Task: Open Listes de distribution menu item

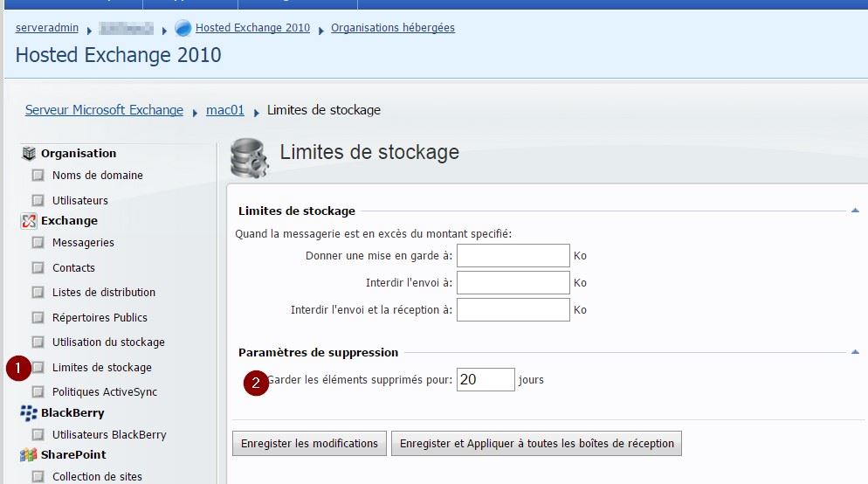Action: click(104, 293)
